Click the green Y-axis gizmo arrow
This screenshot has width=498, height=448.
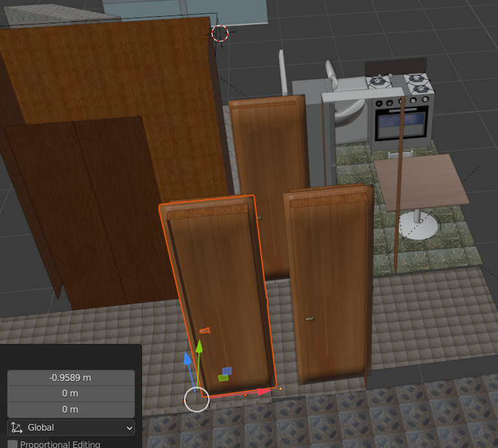tap(199, 347)
